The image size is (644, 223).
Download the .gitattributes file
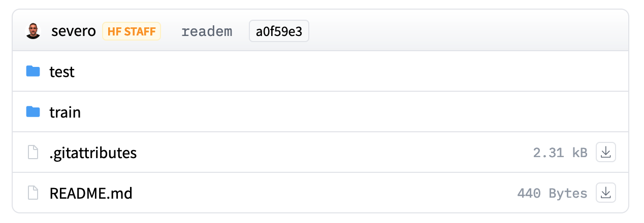605,153
